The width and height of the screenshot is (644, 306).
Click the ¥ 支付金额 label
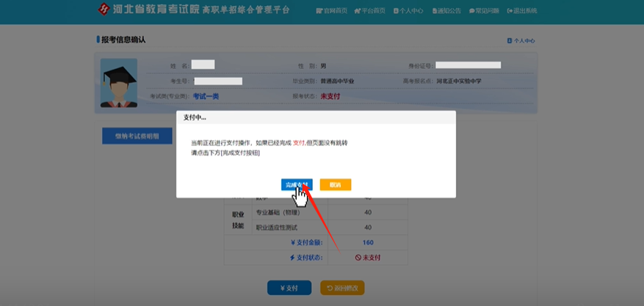(x=306, y=242)
